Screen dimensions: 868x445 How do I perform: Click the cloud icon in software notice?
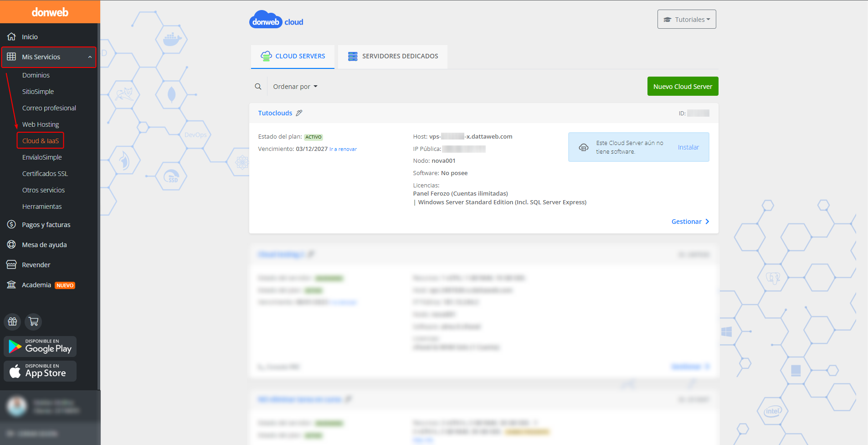pyautogui.click(x=584, y=147)
